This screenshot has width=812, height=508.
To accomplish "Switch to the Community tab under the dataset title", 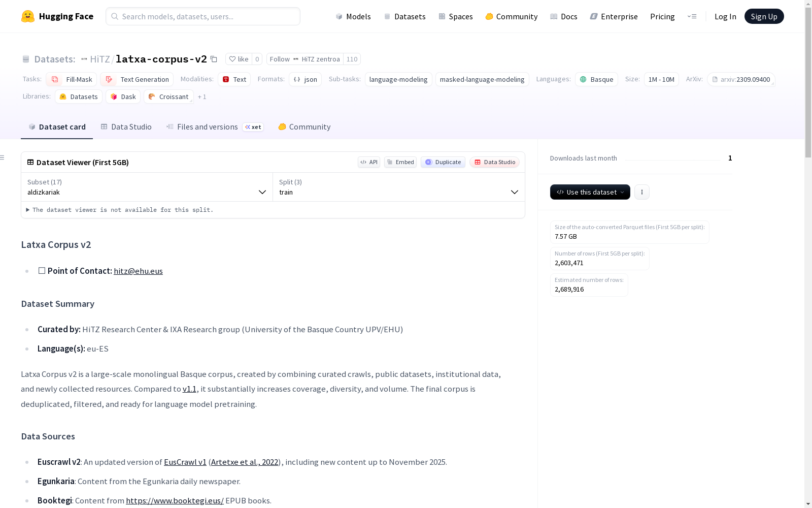I will pyautogui.click(x=304, y=127).
